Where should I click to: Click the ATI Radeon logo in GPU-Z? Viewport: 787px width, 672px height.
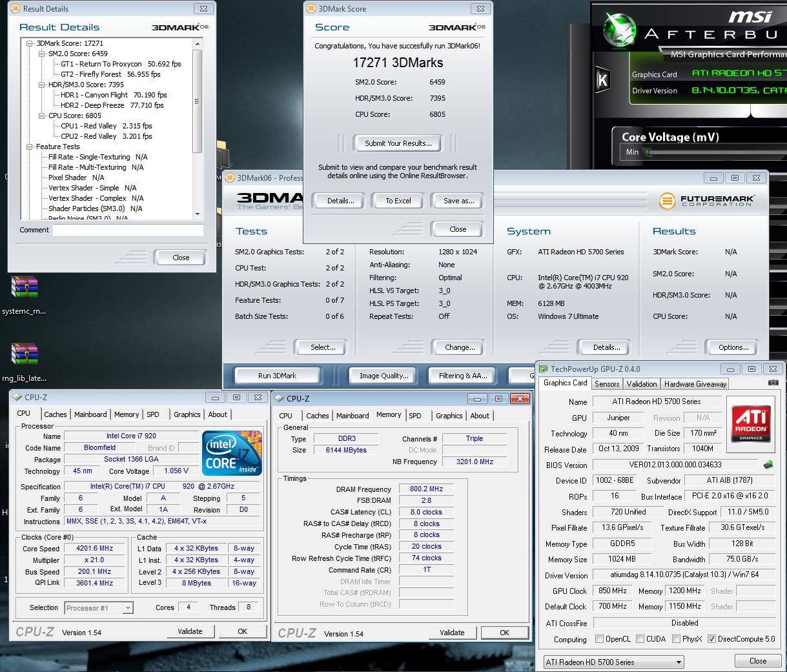point(751,423)
